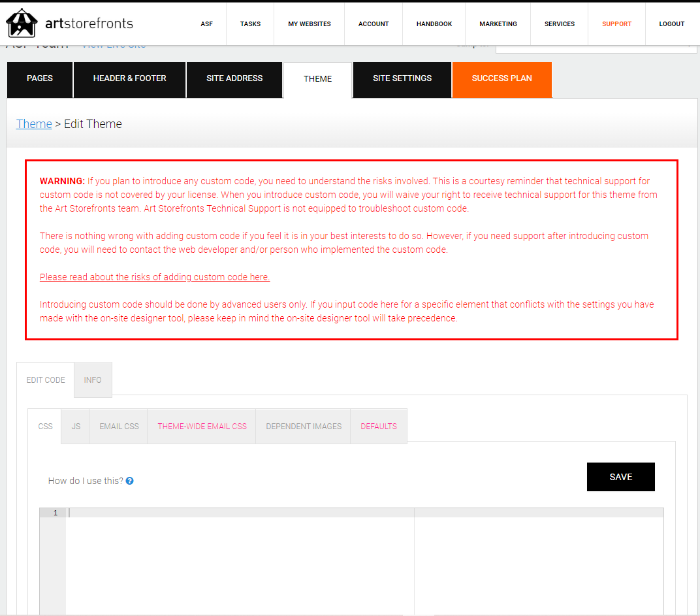Click into the CSS code editor line 1
700x616 pixels.
[196, 513]
